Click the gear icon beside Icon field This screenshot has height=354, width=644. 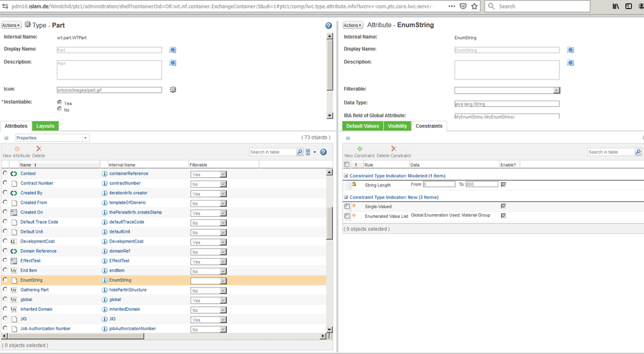(173, 90)
